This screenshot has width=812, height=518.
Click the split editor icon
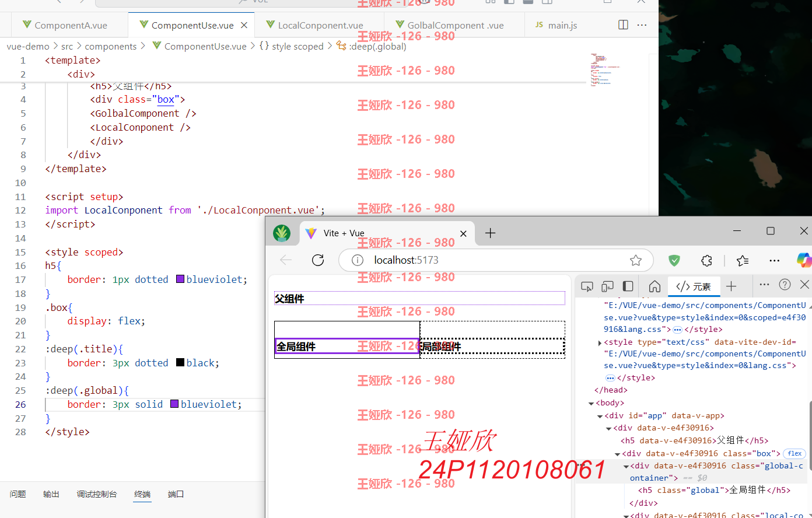click(x=623, y=25)
